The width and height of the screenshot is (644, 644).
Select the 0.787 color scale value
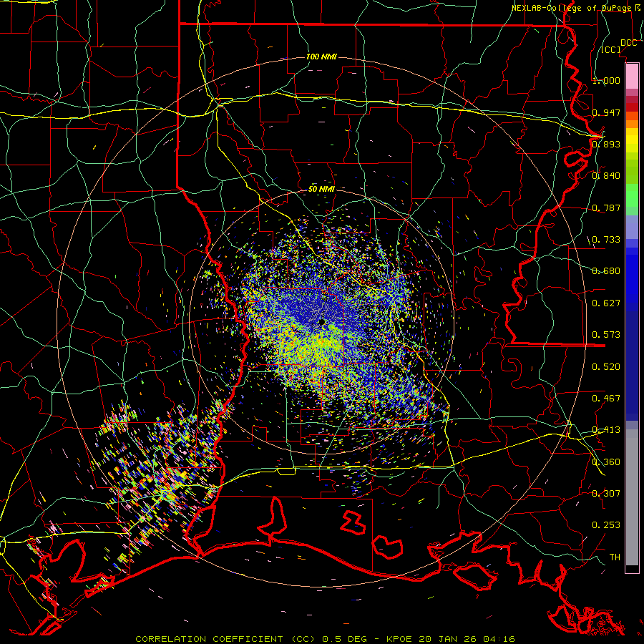pos(606,208)
